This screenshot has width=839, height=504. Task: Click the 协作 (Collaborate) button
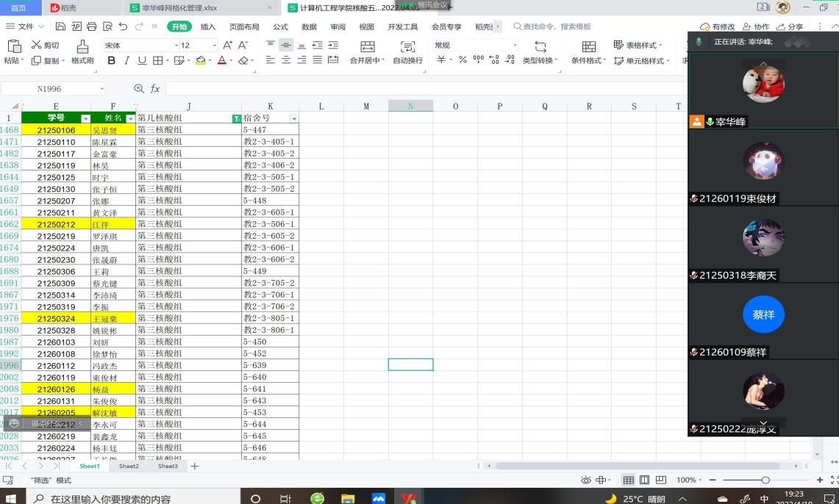[756, 26]
